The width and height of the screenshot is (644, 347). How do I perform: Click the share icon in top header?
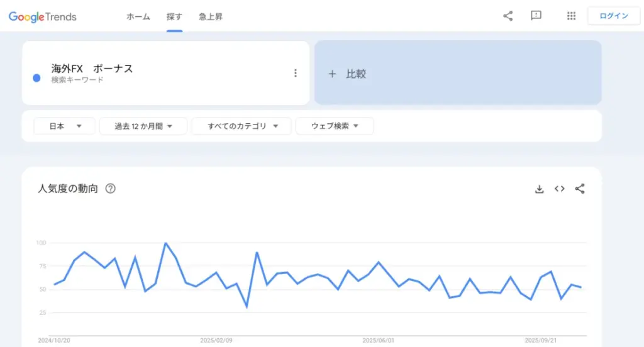(x=508, y=16)
